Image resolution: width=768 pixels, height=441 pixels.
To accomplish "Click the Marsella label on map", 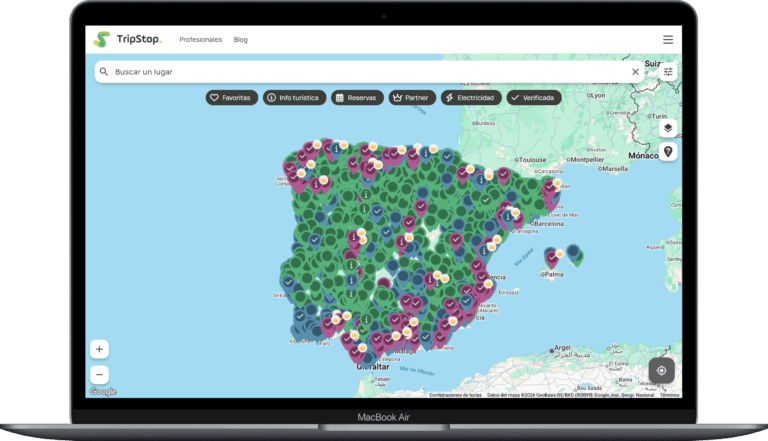I will tap(615, 169).
